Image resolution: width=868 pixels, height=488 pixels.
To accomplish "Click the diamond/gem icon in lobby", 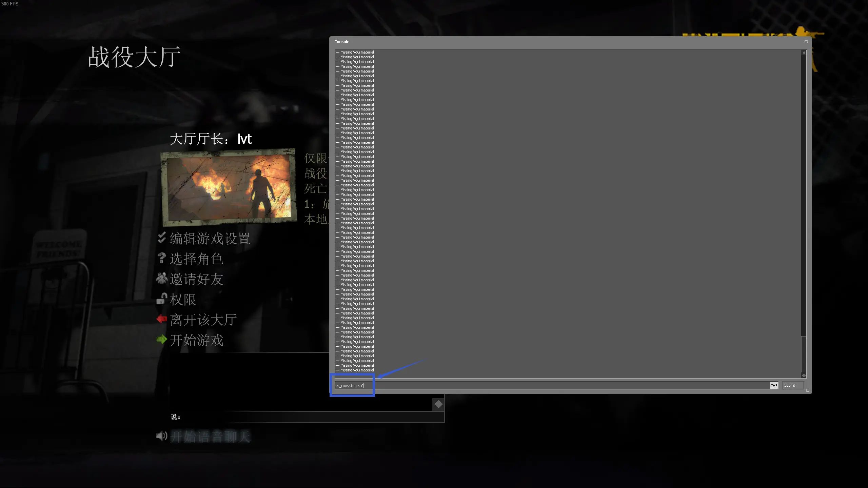I will coord(438,405).
